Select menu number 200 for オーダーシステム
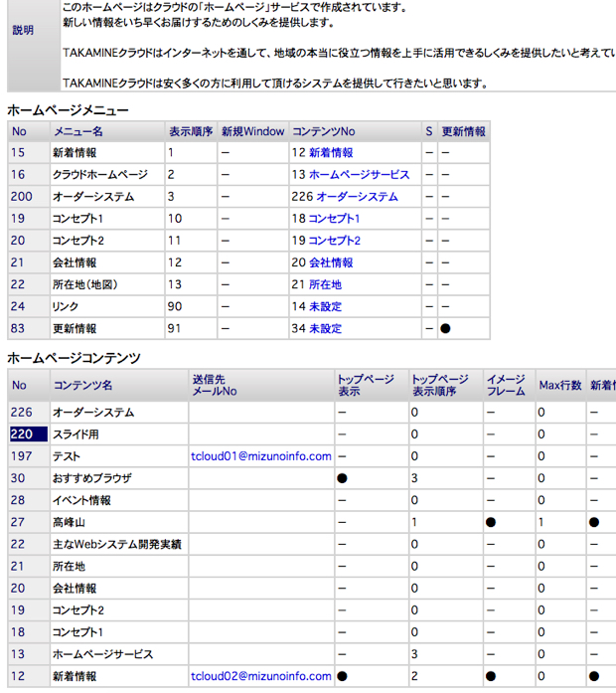Image resolution: width=616 pixels, height=693 pixels. 21,197
